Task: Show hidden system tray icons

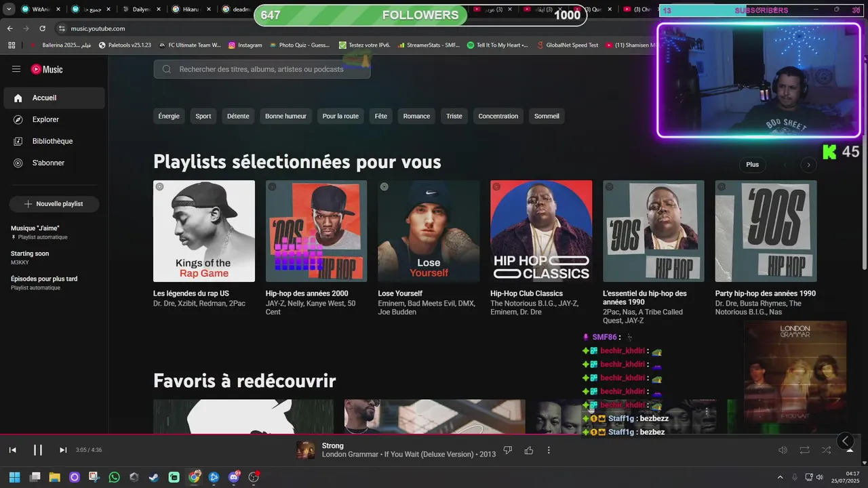Action: point(780,477)
